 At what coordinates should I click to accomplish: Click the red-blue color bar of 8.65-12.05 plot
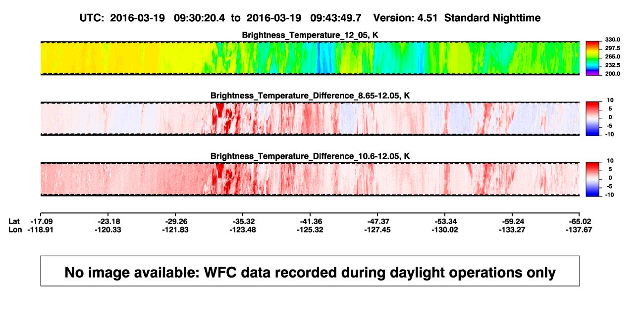pyautogui.click(x=593, y=119)
